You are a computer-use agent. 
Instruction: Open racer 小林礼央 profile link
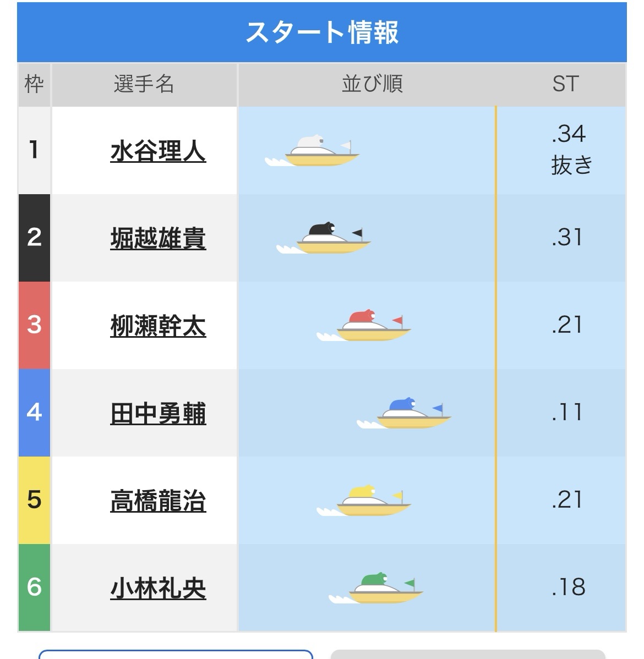point(158,588)
